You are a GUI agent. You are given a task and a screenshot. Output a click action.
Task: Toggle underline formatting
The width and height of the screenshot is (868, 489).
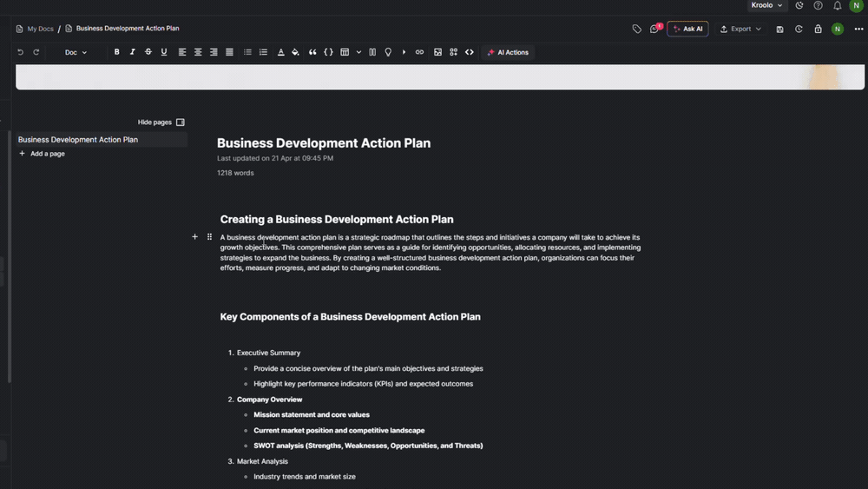click(164, 52)
